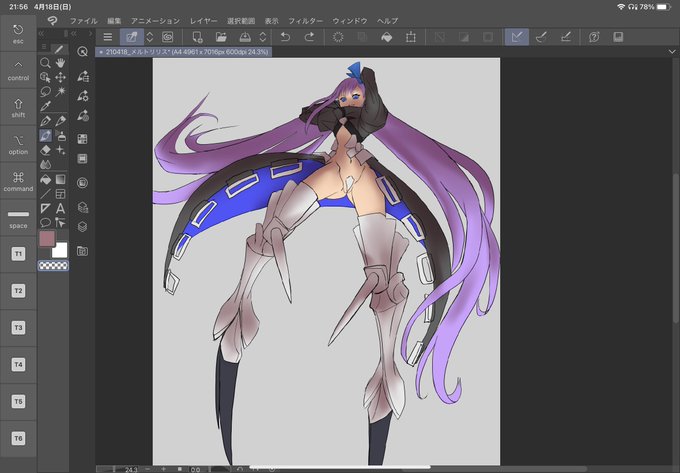
Task: Save the document with save icon
Action: point(245,37)
